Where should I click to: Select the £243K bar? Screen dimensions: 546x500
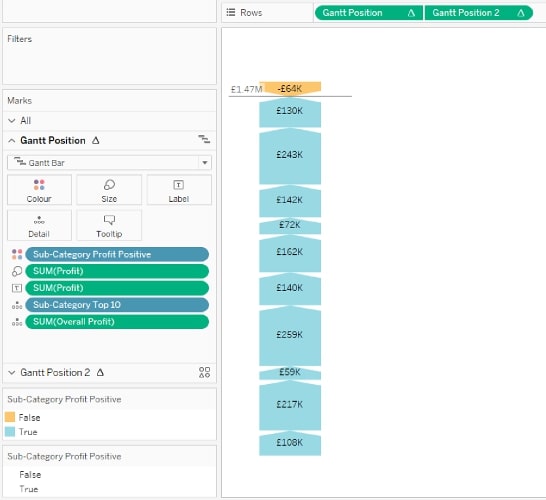coord(290,156)
